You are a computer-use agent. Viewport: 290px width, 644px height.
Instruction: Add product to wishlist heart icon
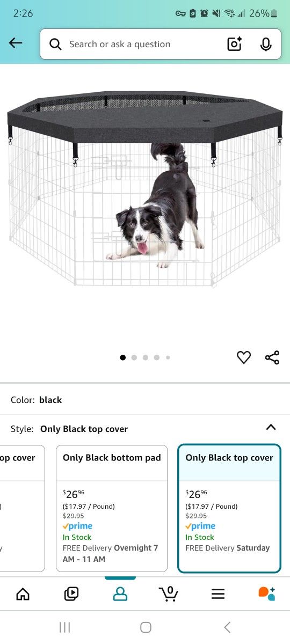click(244, 357)
